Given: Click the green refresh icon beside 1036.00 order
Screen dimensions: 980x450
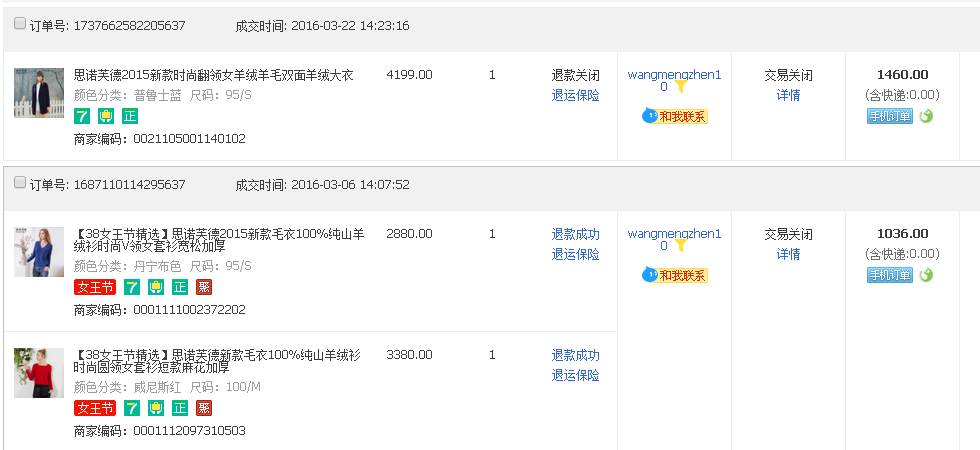Looking at the screenshot, I should [x=926, y=275].
